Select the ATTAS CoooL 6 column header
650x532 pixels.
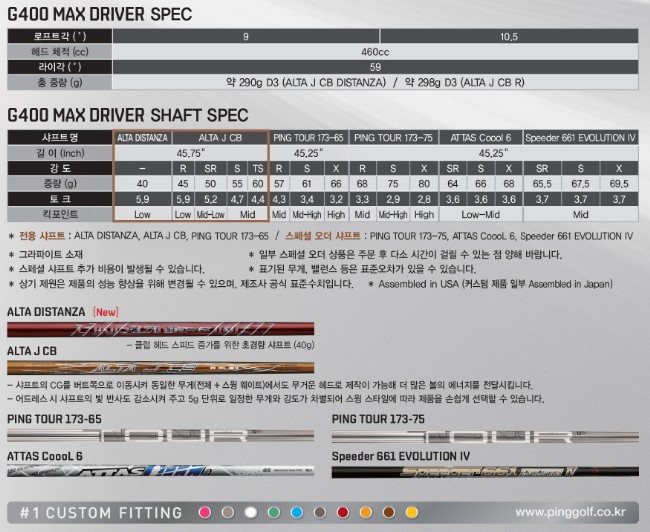[x=480, y=136]
